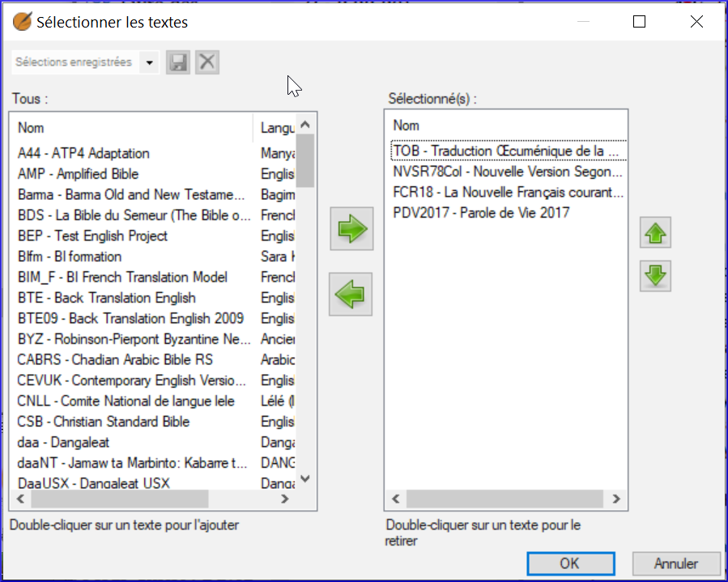Click the X delete saved selection icon
728x582 pixels.
pyautogui.click(x=207, y=62)
